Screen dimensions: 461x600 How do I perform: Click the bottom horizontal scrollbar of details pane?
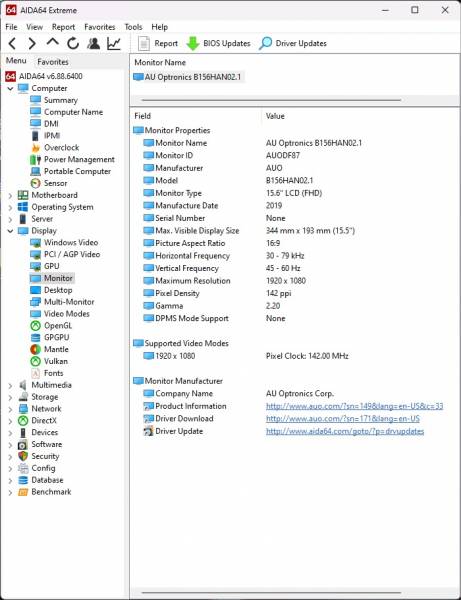coord(271,593)
